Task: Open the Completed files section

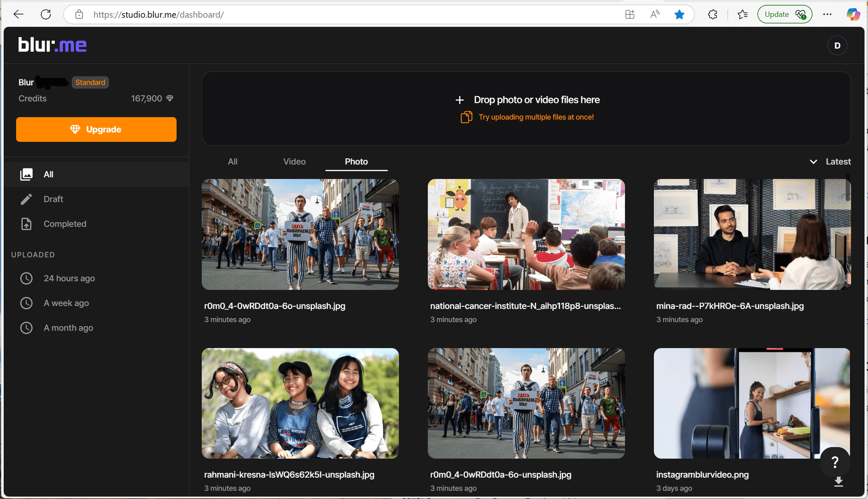Action: 65,223
